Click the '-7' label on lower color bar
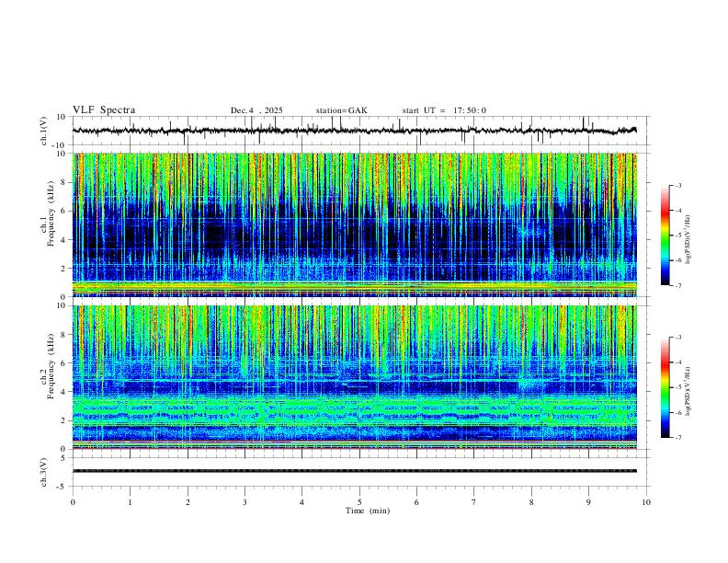The image size is (728, 563). coord(678,438)
